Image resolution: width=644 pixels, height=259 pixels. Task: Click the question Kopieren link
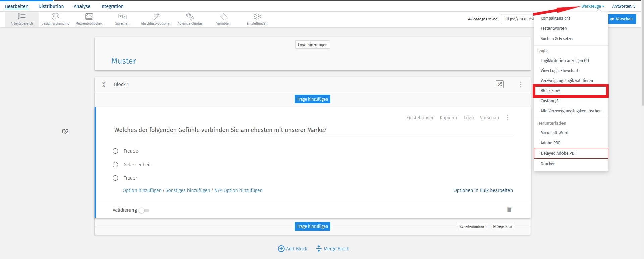click(x=449, y=118)
